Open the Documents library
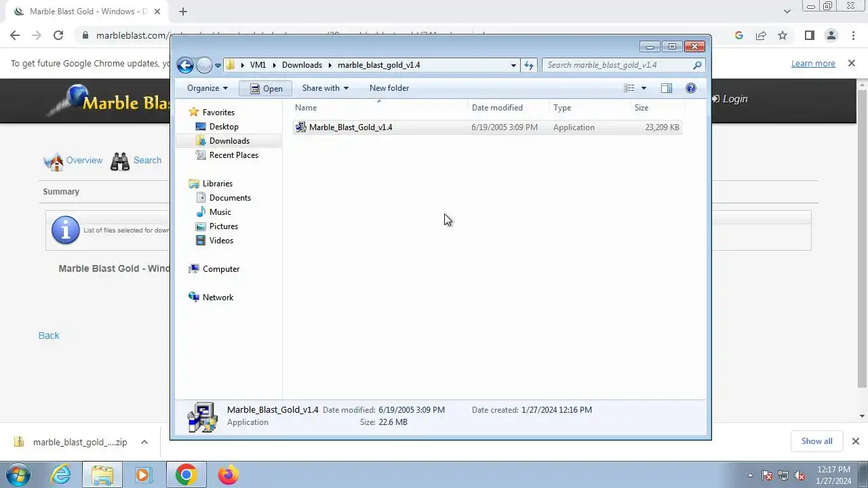Image resolution: width=868 pixels, height=488 pixels. pyautogui.click(x=230, y=198)
